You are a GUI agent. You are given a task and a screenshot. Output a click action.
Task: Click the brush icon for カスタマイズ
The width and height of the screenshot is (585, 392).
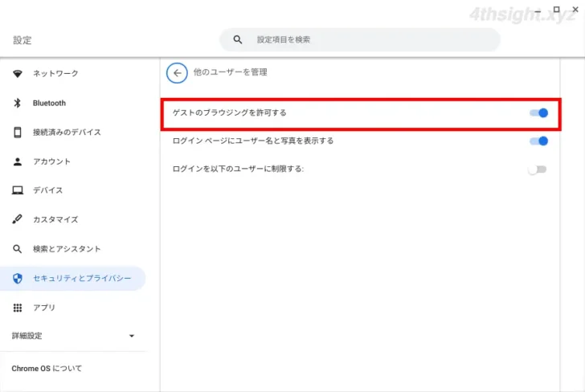[x=18, y=219]
